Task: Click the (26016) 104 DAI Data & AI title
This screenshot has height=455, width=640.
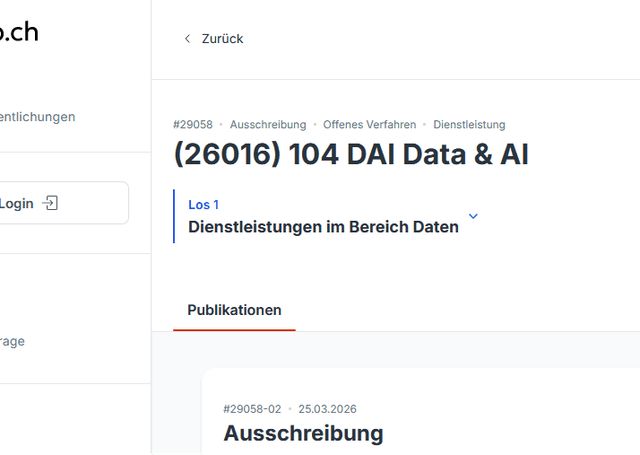Action: tap(351, 155)
